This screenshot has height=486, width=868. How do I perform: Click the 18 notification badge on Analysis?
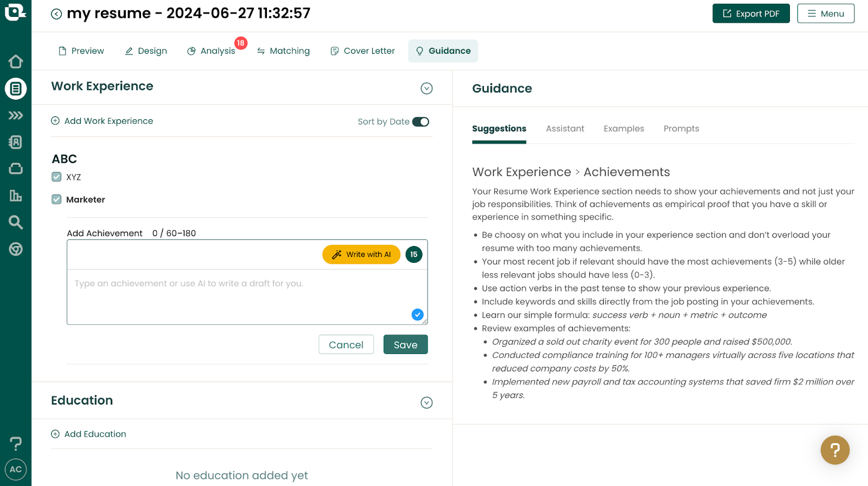click(241, 43)
